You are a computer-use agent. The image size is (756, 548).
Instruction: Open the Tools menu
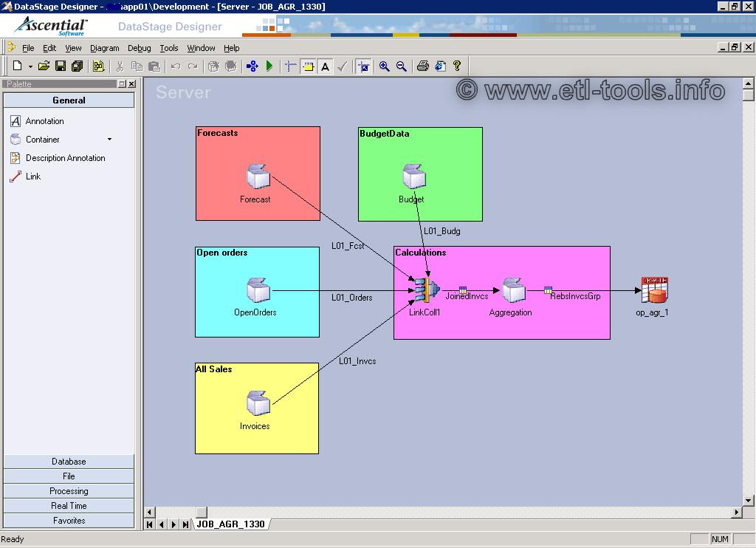[169, 48]
